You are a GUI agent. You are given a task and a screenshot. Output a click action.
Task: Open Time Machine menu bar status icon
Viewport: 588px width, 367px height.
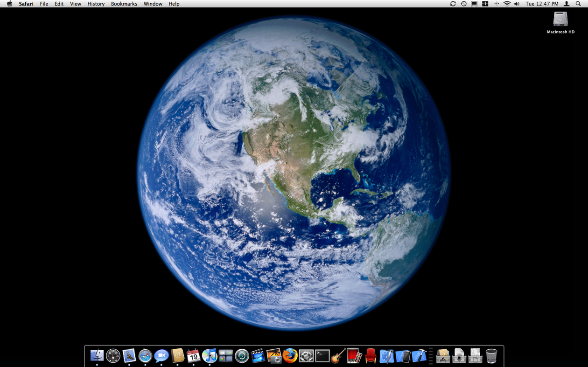[463, 4]
